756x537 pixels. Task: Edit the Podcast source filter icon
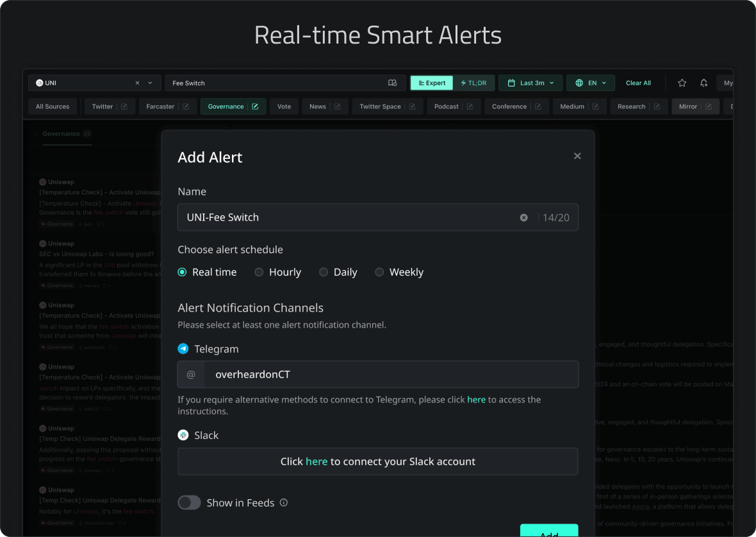pyautogui.click(x=470, y=106)
